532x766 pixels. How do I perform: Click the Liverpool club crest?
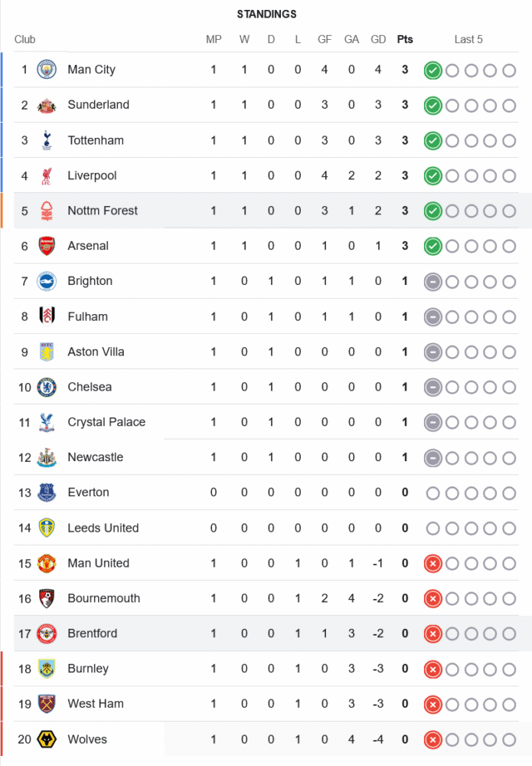tap(47, 175)
